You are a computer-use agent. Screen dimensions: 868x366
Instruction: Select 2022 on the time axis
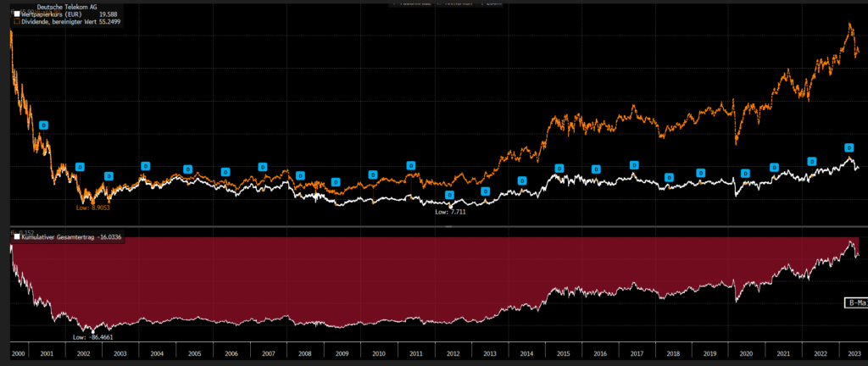(819, 352)
